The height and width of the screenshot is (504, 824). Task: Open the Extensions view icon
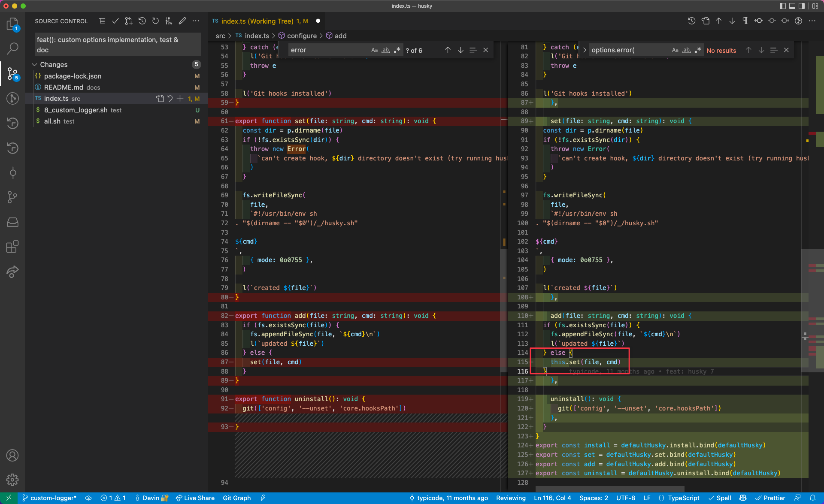point(12,247)
